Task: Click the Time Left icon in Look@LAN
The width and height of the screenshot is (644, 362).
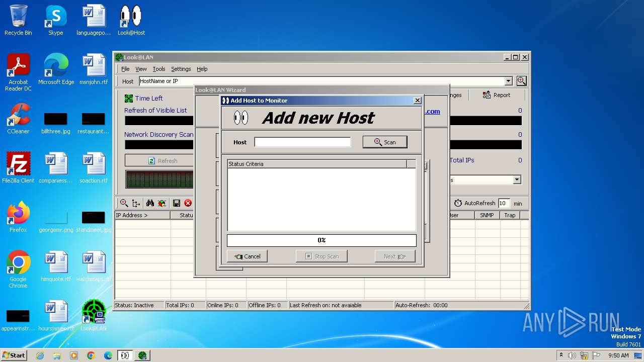Action: (x=129, y=99)
